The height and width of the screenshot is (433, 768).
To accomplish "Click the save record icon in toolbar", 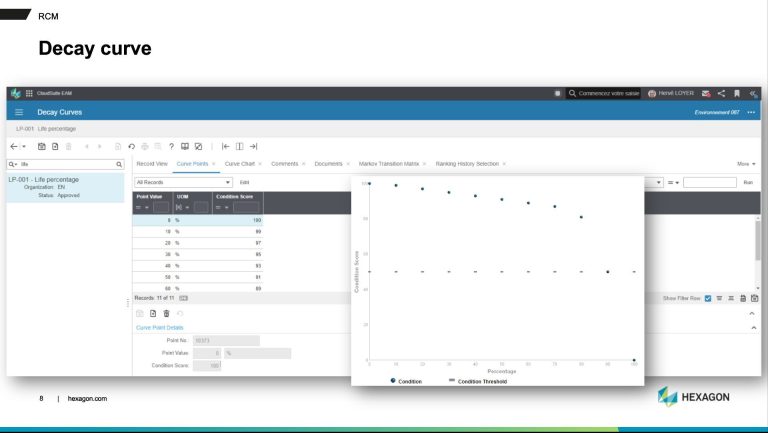I will pos(41,146).
